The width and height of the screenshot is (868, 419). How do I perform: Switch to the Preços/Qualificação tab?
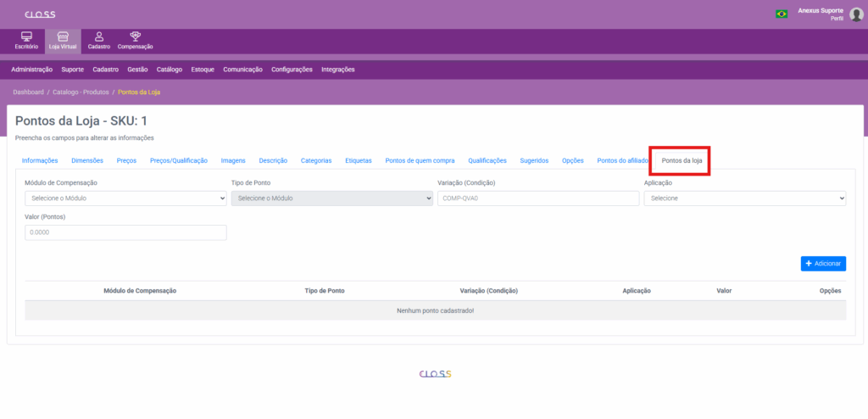(178, 160)
